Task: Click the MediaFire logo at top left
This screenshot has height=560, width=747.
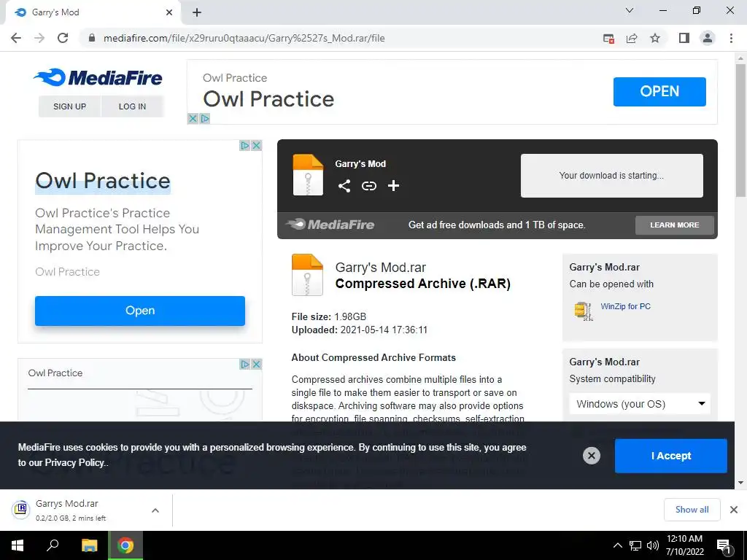Action: [x=98, y=77]
